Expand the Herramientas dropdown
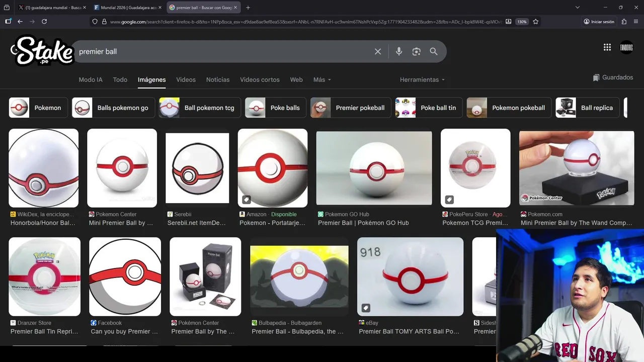644x362 pixels. [x=422, y=79]
